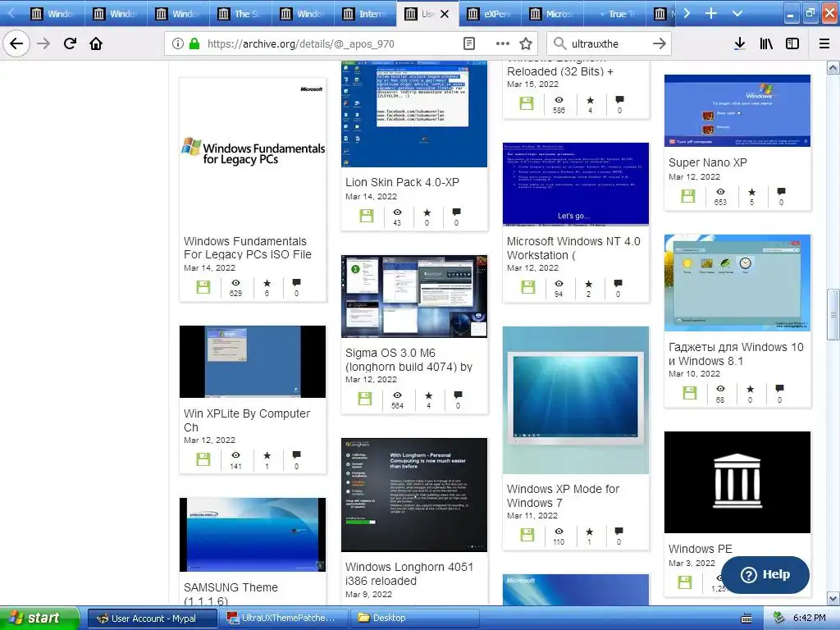Open the Windows XP Start menu
This screenshot has width=840, height=630.
click(39, 619)
